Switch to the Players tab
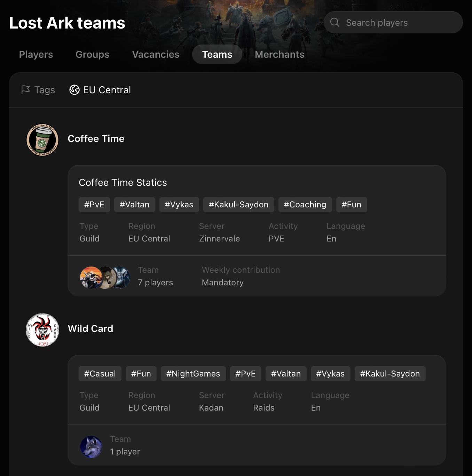 tap(36, 54)
